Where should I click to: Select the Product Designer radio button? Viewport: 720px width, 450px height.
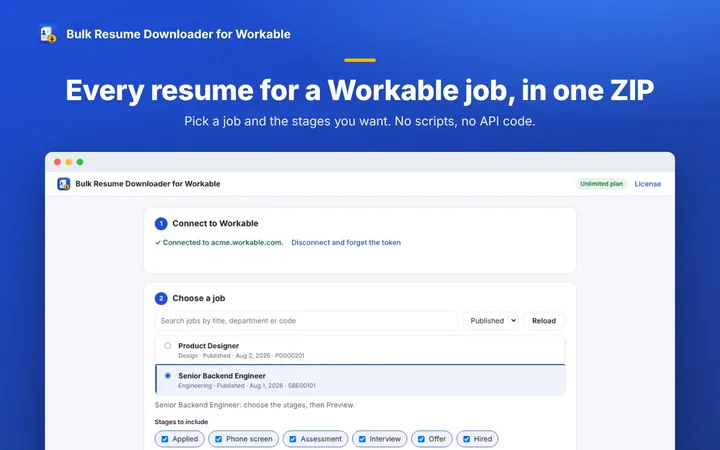tap(168, 346)
